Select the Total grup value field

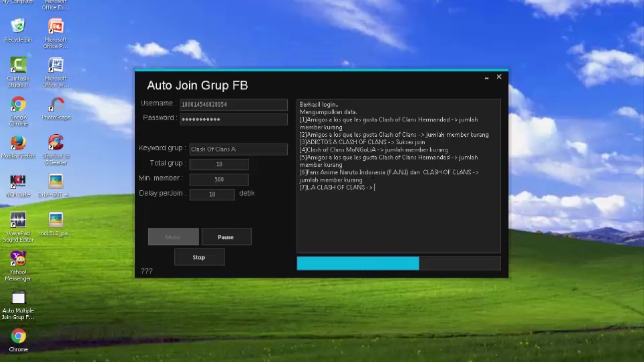(x=219, y=164)
